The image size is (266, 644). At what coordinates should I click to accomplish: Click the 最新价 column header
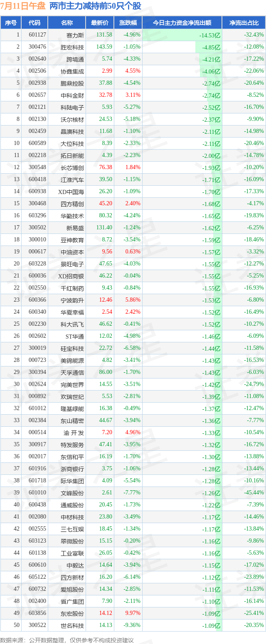tap(100, 23)
